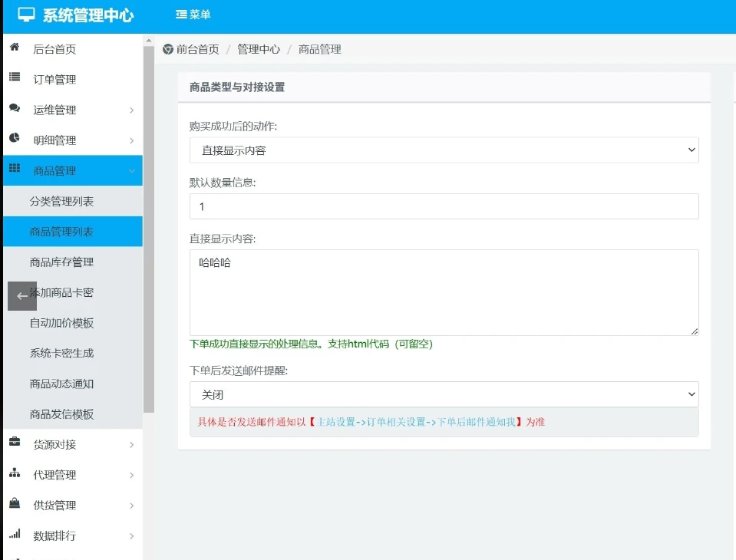Click the shopping bag icon beside 供货管理

pos(15,502)
